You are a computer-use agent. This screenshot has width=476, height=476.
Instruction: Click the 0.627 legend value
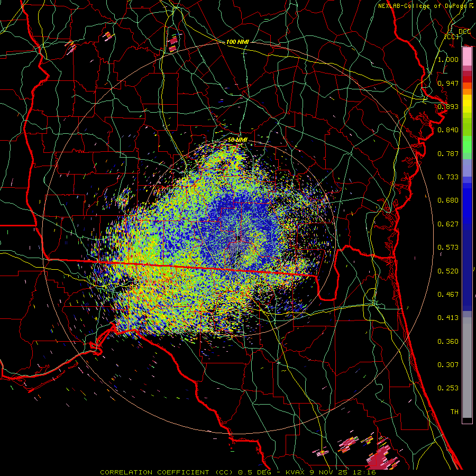(448, 224)
